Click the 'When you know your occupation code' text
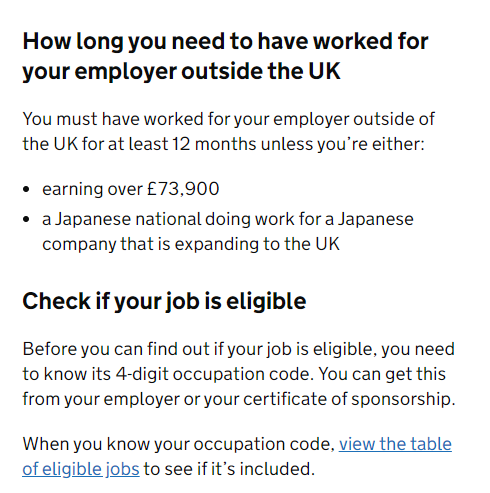The height and width of the screenshot is (493, 490). pyautogui.click(x=178, y=444)
